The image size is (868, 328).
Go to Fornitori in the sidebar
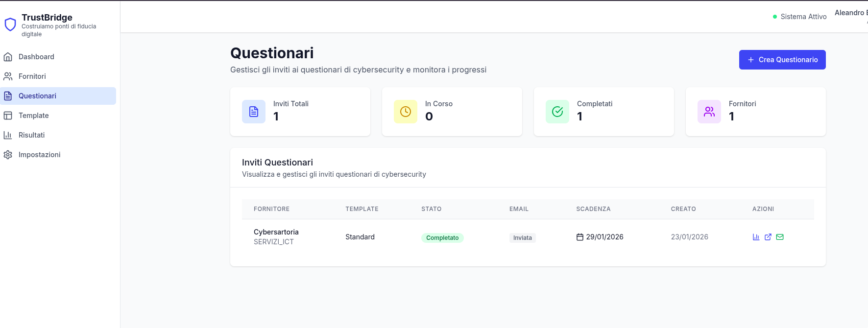(32, 76)
